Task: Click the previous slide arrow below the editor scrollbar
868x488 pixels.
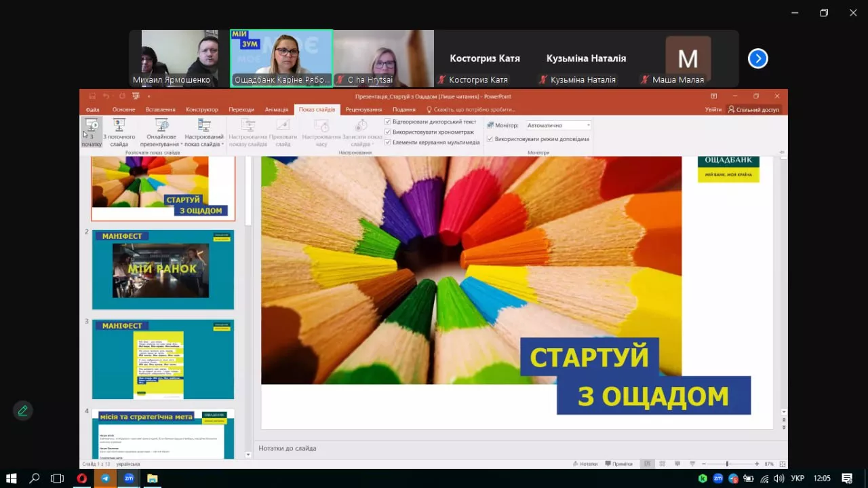Action: 785,421
